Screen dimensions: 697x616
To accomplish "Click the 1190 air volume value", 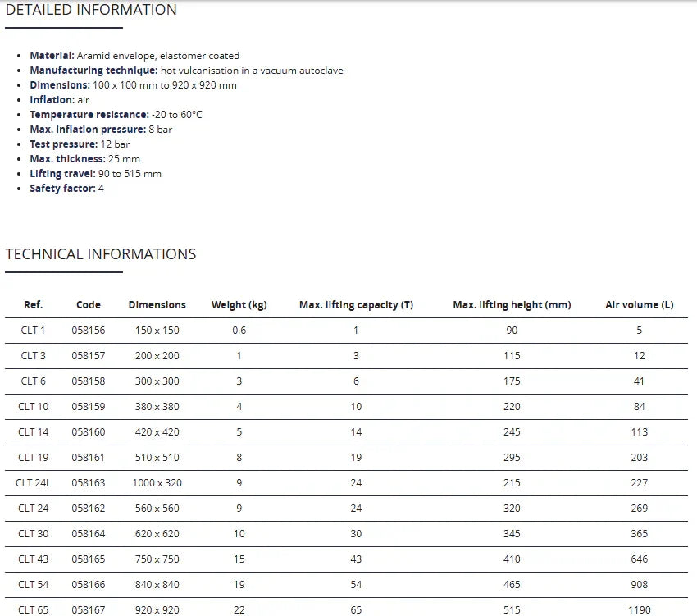I will pos(639,609).
